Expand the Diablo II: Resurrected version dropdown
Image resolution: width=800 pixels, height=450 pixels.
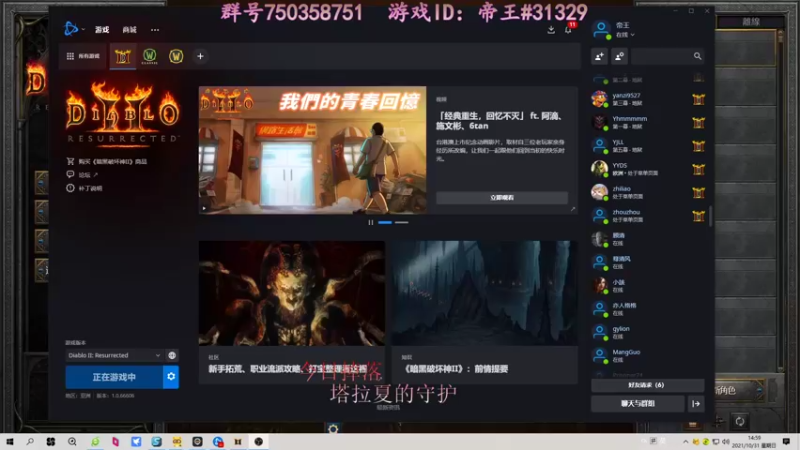[x=114, y=355]
